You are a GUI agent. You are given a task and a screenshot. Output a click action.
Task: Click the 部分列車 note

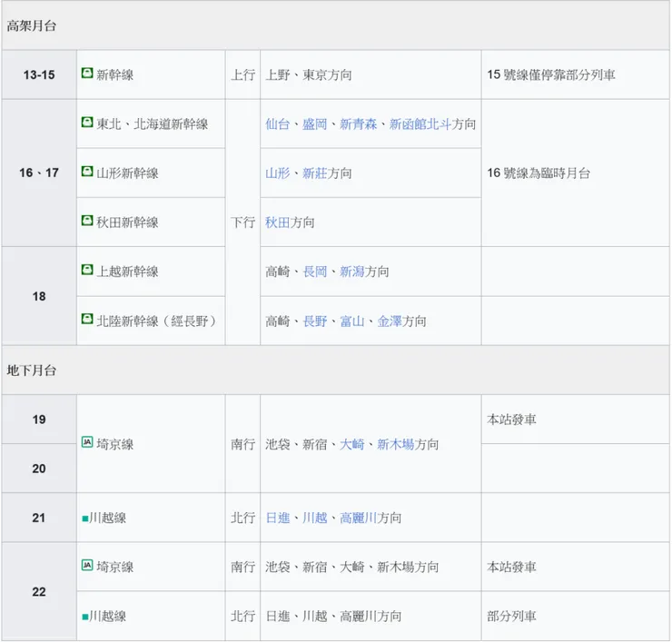pos(511,617)
